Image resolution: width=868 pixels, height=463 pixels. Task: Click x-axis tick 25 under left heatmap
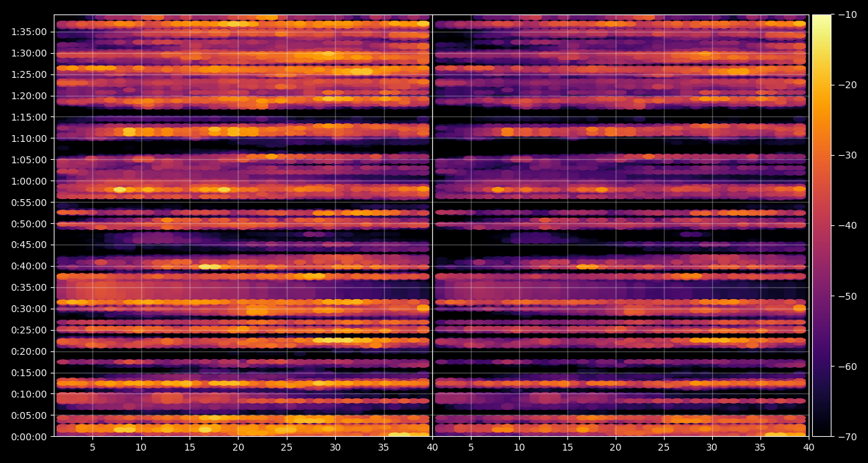(287, 447)
